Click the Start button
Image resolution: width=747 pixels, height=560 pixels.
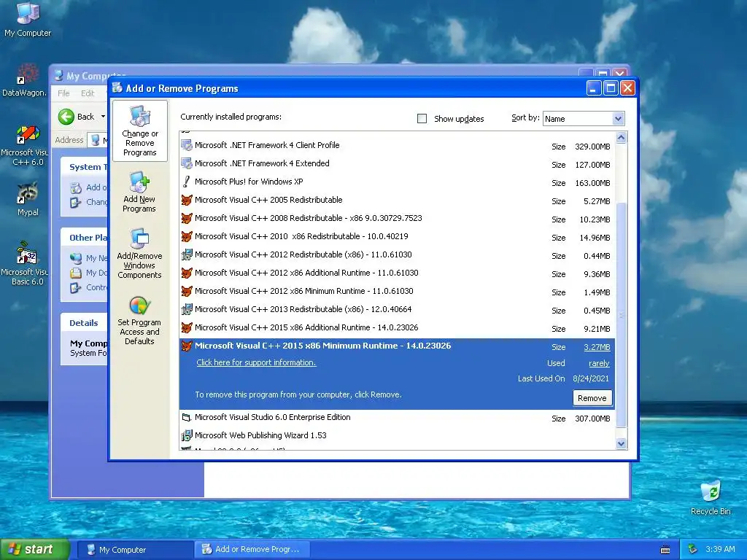(34, 550)
